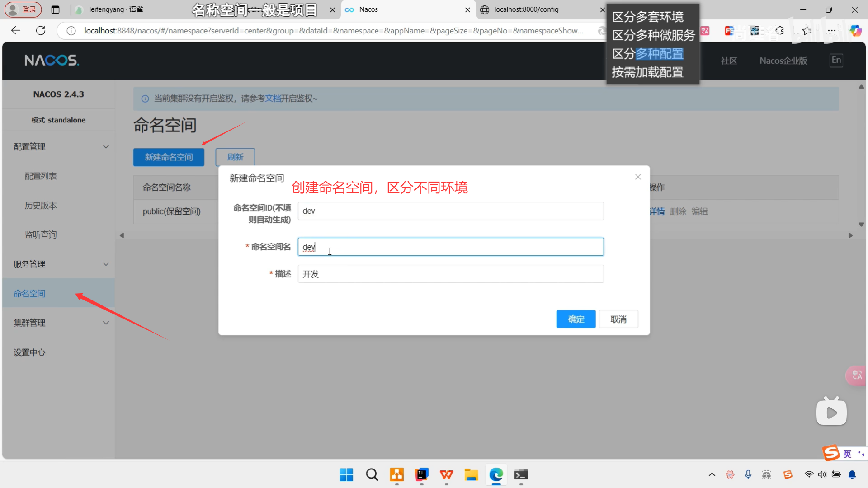Toggle the Sogou input language indicator
This screenshot has height=488, width=868.
pyautogui.click(x=846, y=454)
